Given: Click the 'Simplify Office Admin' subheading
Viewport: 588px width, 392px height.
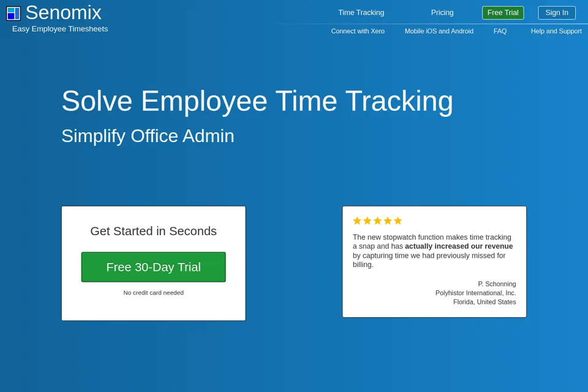Looking at the screenshot, I should (148, 136).
